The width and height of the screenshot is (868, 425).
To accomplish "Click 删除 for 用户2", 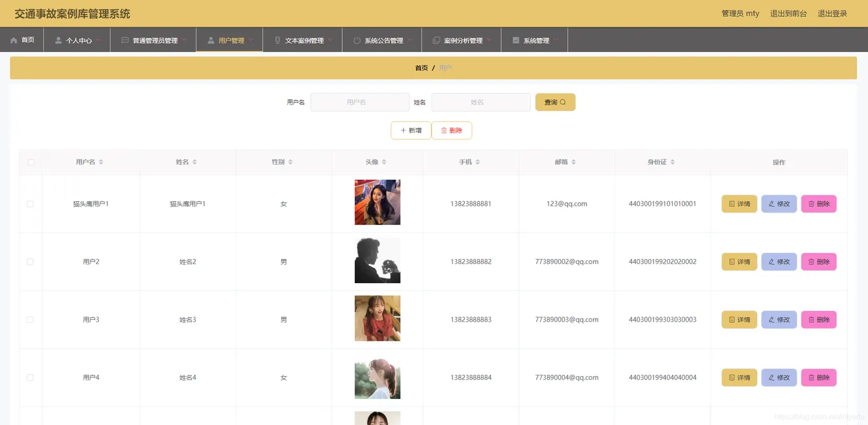I will (819, 261).
